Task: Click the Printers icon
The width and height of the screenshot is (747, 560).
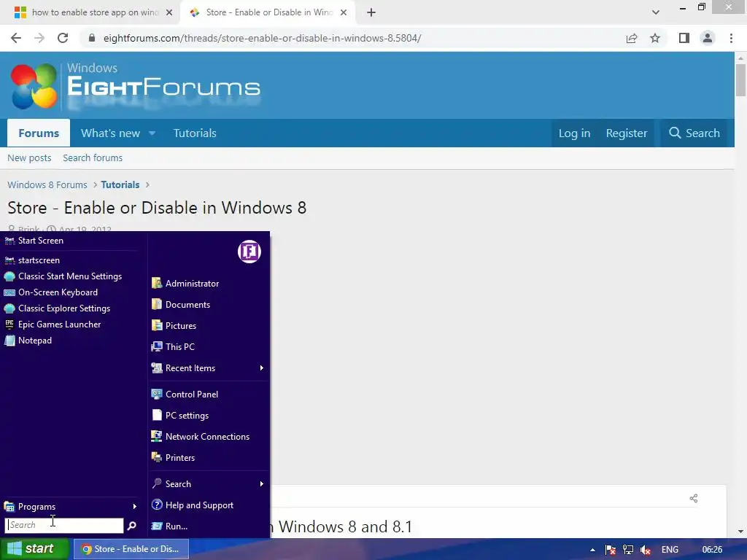Action: pyautogui.click(x=157, y=458)
